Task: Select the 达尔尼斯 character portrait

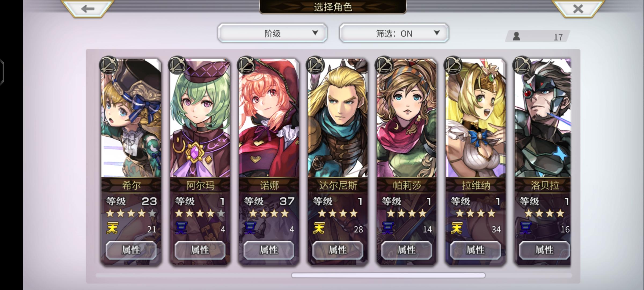Action: click(338, 118)
